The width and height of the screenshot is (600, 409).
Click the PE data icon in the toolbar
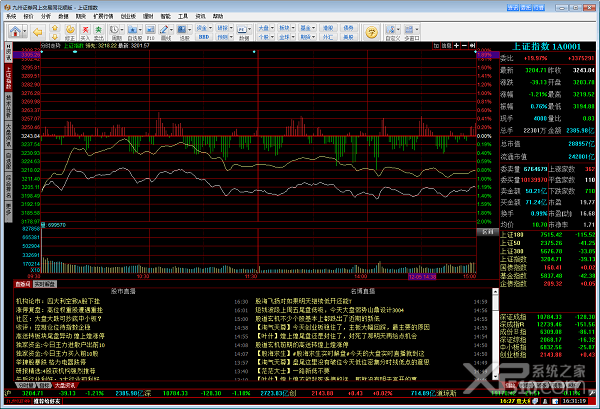pos(242,29)
